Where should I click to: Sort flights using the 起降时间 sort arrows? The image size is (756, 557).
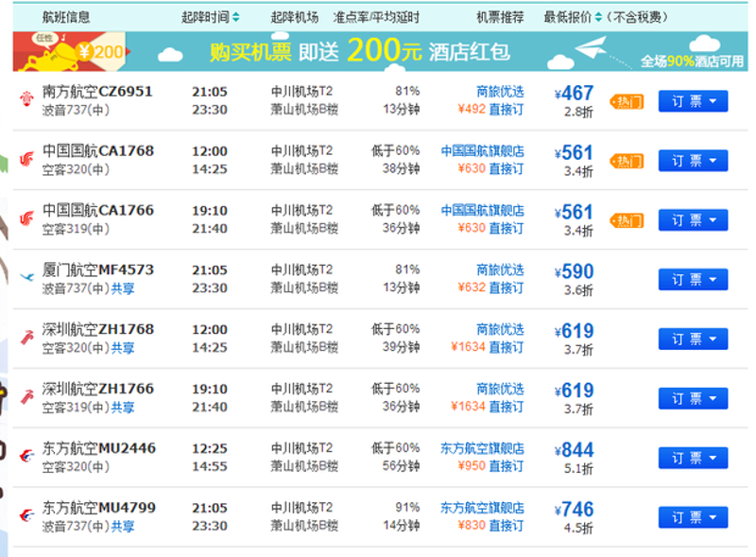tap(235, 17)
